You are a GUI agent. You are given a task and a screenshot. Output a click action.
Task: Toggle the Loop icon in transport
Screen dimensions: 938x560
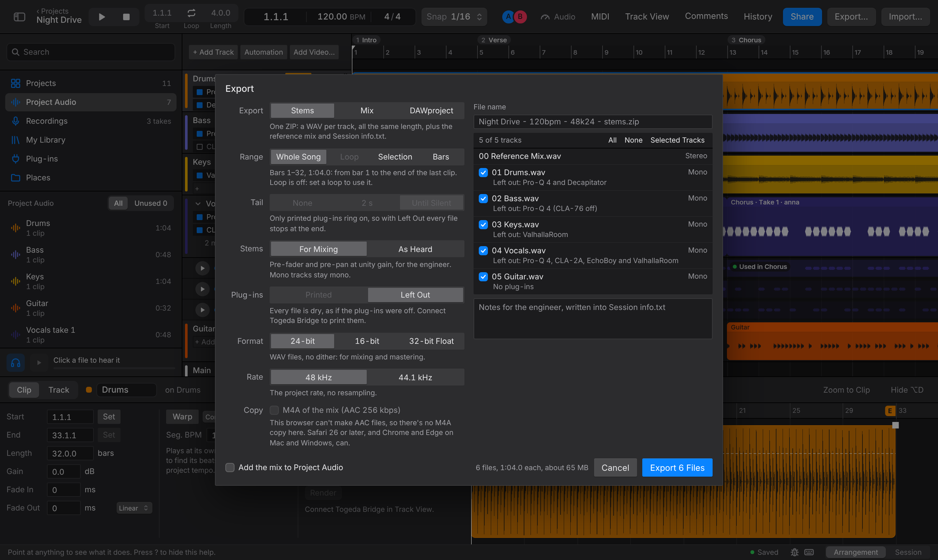(x=192, y=13)
